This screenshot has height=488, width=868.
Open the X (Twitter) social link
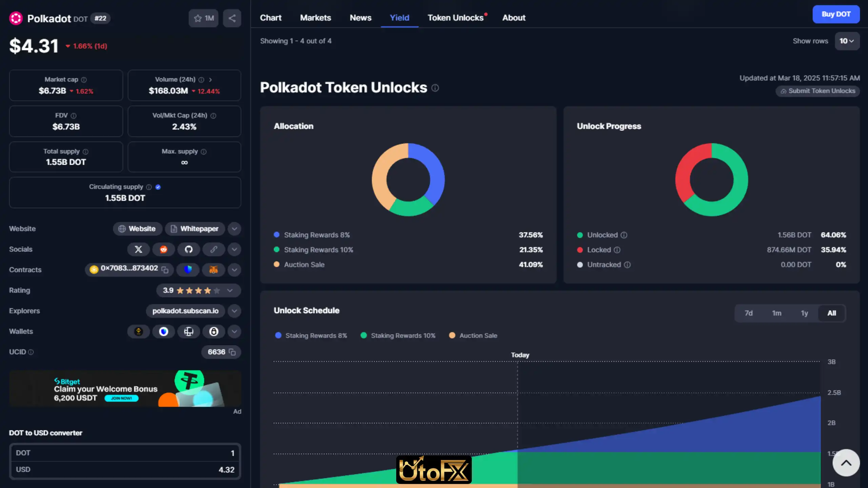click(138, 249)
